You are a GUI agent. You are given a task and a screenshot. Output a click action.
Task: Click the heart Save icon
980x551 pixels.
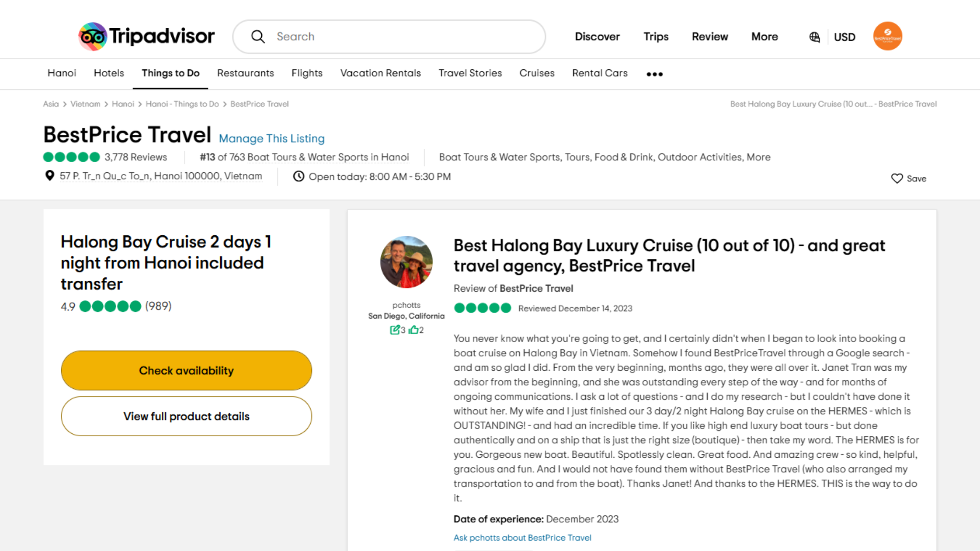897,178
